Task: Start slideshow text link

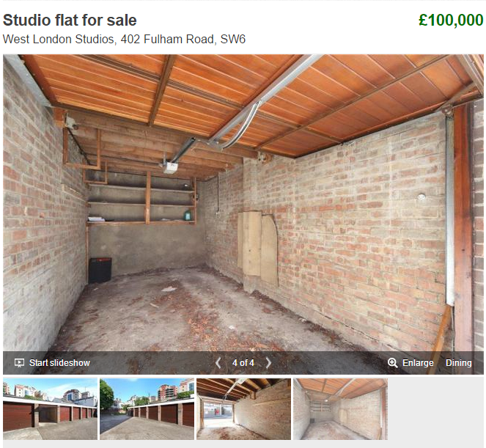Action: click(x=59, y=363)
